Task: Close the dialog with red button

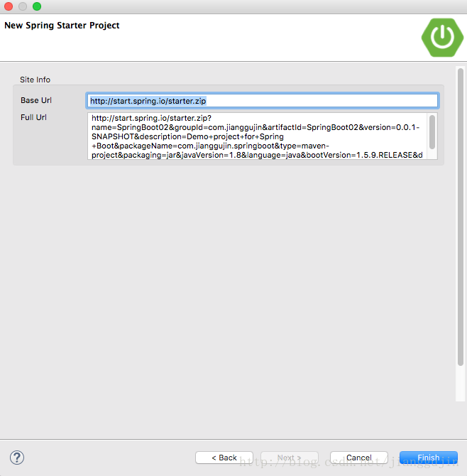Action: 9,6
